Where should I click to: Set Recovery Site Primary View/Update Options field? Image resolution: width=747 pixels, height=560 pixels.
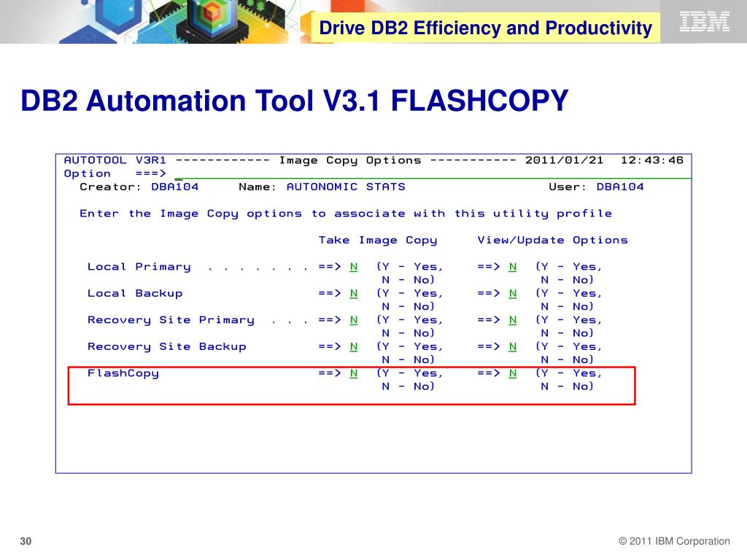click(513, 320)
